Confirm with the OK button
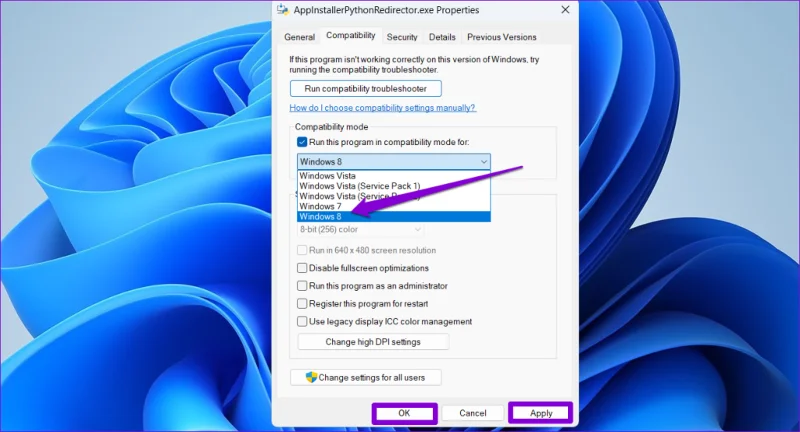Image resolution: width=800 pixels, height=432 pixels. 404,413
